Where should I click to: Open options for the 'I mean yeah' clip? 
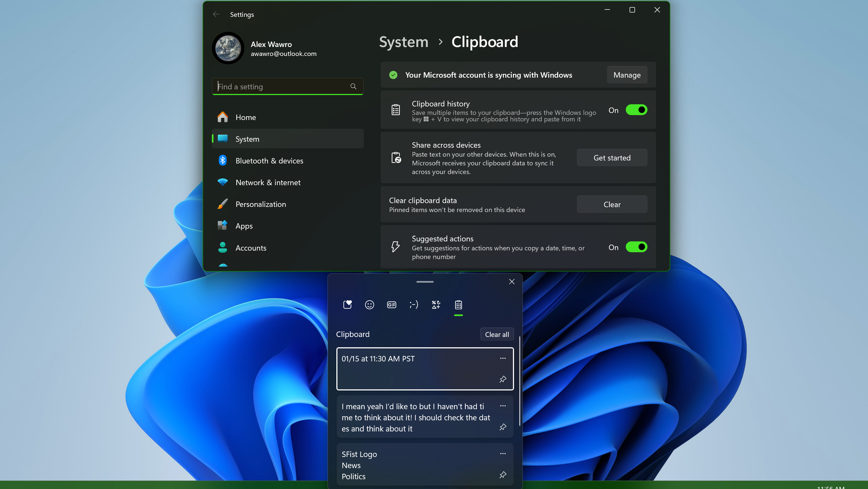pyautogui.click(x=503, y=406)
